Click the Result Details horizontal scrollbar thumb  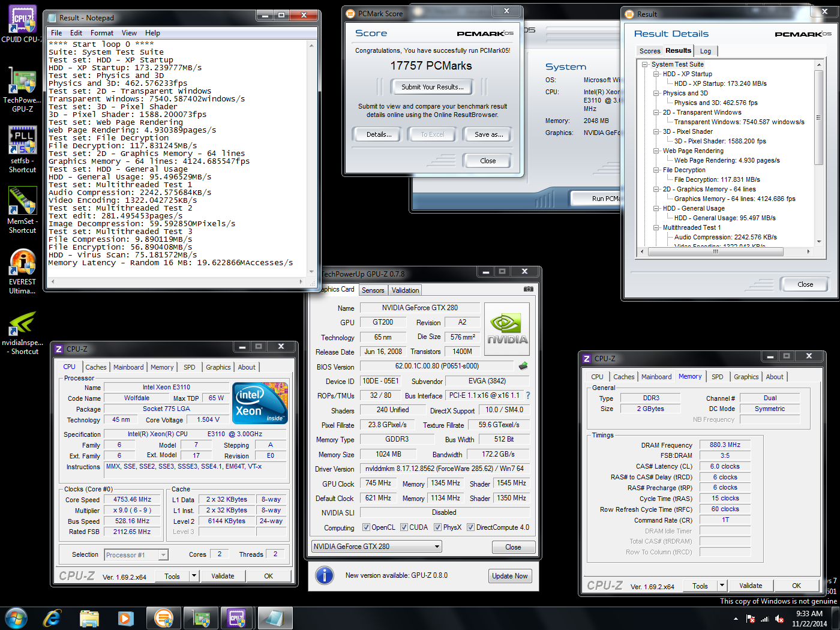click(x=715, y=252)
